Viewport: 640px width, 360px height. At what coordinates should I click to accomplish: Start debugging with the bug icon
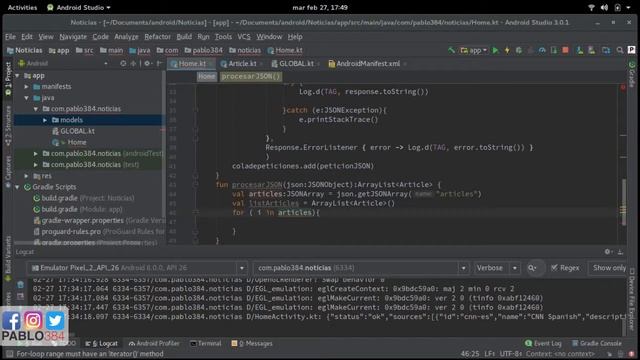tap(519, 50)
